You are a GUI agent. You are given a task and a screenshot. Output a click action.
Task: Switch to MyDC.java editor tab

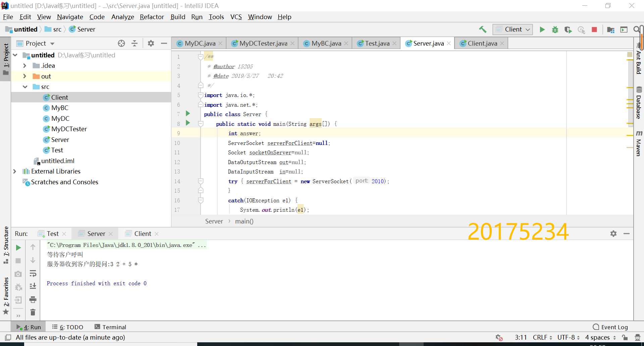click(200, 43)
